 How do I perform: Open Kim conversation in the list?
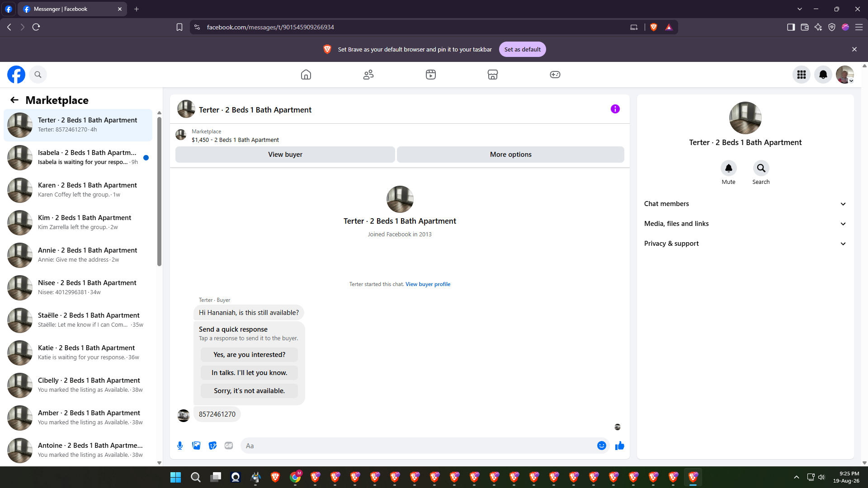pyautogui.click(x=78, y=223)
